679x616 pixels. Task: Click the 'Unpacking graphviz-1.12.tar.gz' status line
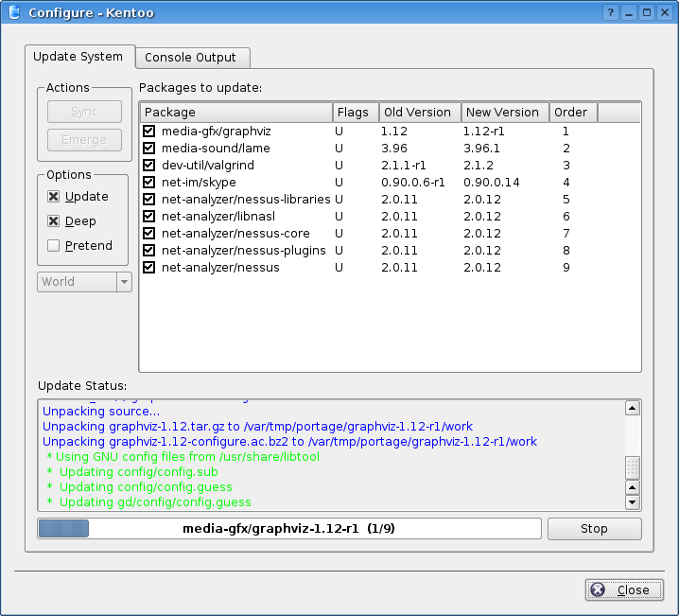(257, 426)
